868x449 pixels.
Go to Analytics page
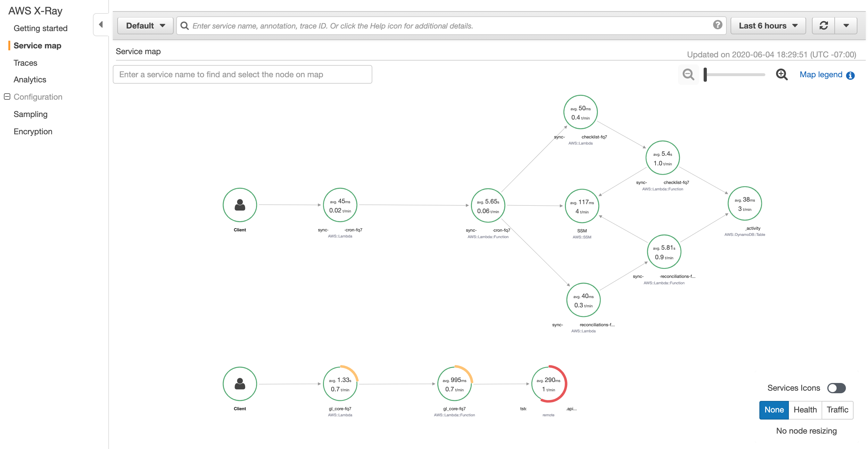30,79
